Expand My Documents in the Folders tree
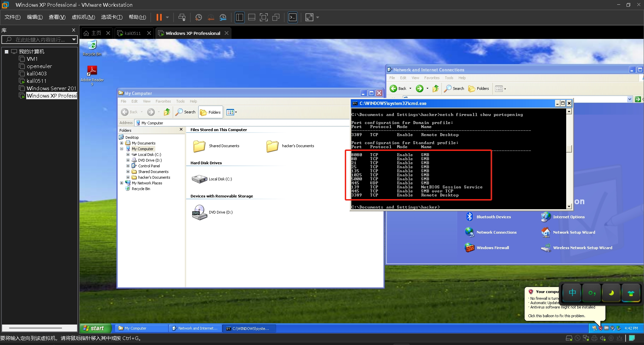This screenshot has height=345, width=644. tap(121, 143)
